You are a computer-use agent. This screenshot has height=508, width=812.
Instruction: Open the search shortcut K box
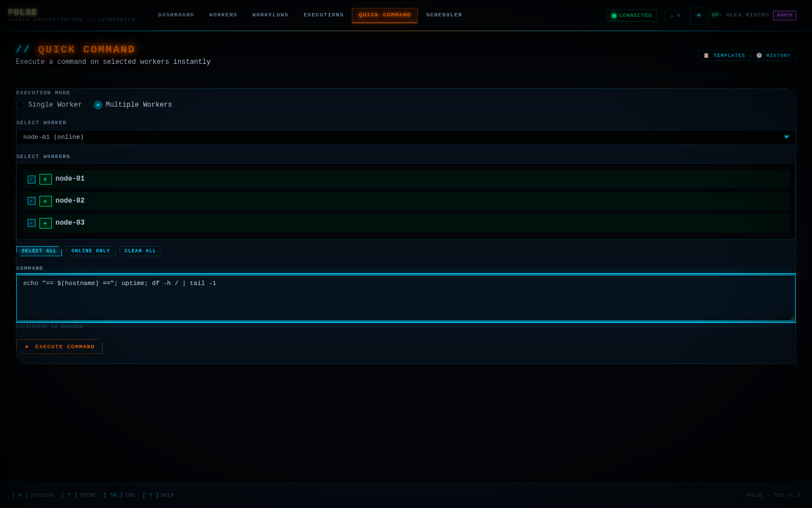[675, 16]
